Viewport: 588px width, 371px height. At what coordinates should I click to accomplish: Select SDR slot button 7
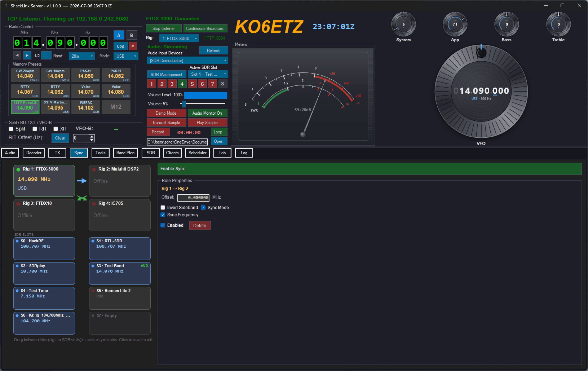[x=212, y=84]
